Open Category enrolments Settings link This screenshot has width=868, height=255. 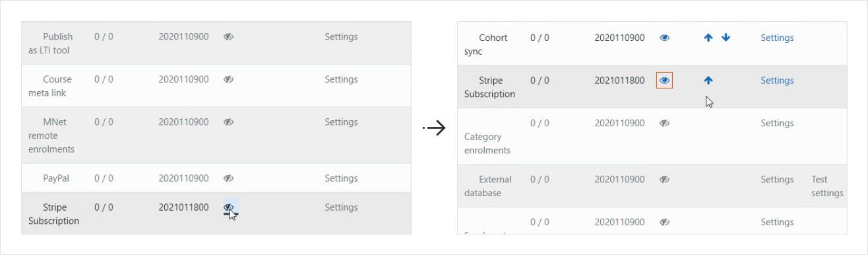click(x=777, y=124)
